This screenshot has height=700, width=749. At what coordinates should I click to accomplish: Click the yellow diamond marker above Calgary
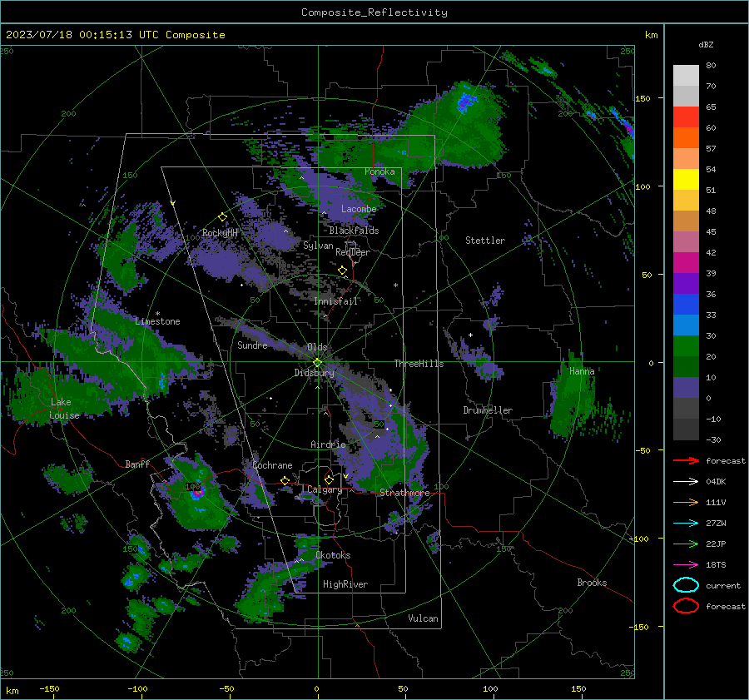[329, 479]
